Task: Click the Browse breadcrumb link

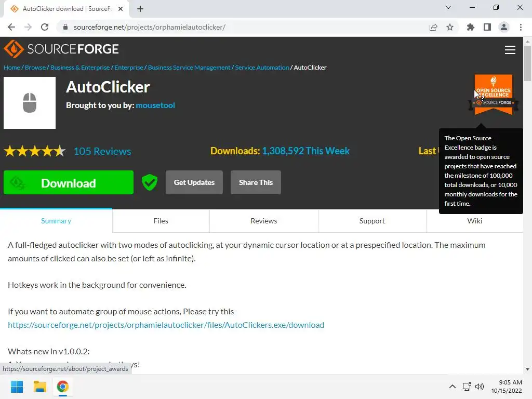Action: click(x=35, y=68)
